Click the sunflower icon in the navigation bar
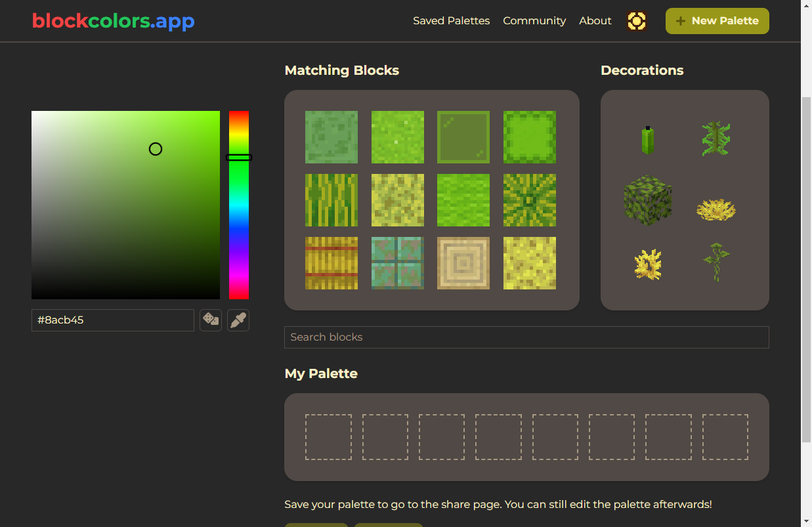Screen dimensions: 812x527 pos(637,20)
